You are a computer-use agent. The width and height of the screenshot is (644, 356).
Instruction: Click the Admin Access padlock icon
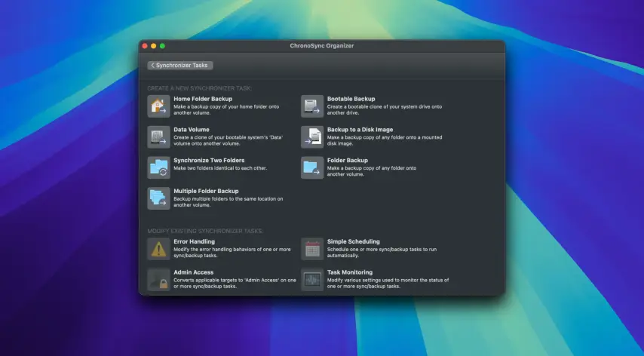point(158,280)
